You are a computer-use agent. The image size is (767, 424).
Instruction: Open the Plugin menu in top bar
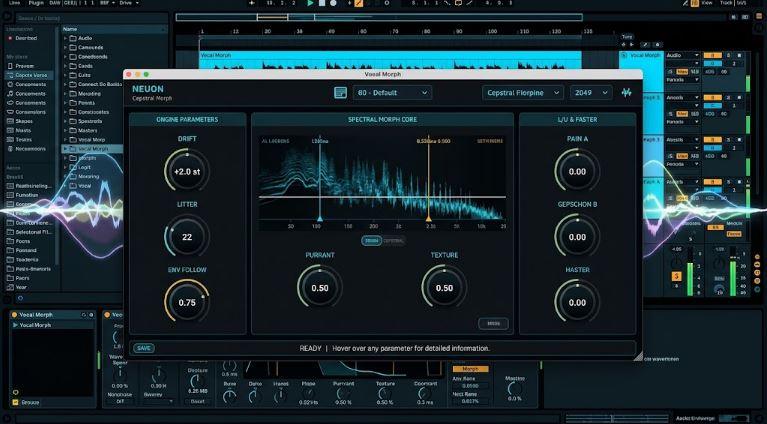click(36, 3)
